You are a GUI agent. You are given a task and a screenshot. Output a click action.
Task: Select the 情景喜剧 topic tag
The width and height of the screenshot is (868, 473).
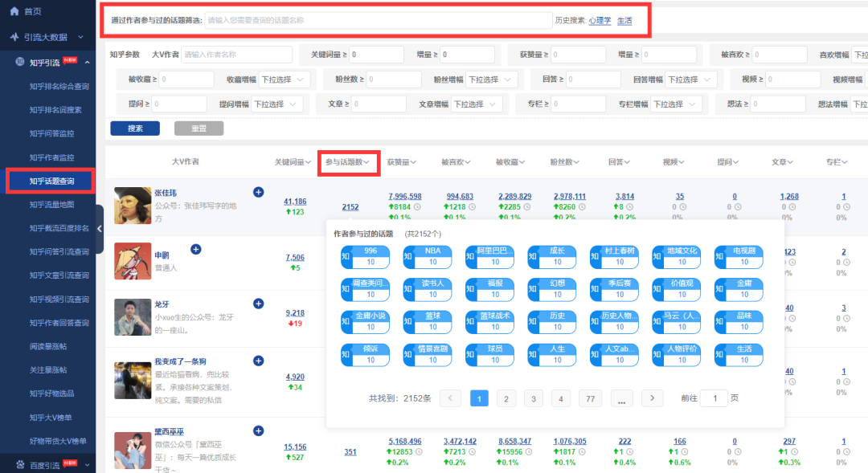click(428, 355)
